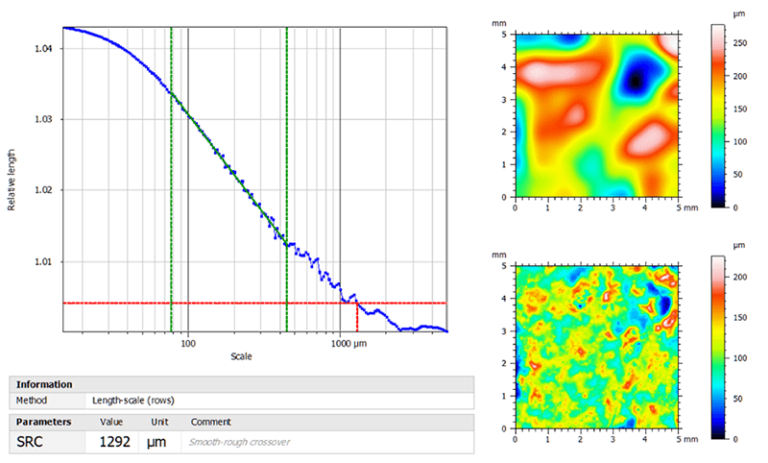Click the Method row label

(x=31, y=400)
